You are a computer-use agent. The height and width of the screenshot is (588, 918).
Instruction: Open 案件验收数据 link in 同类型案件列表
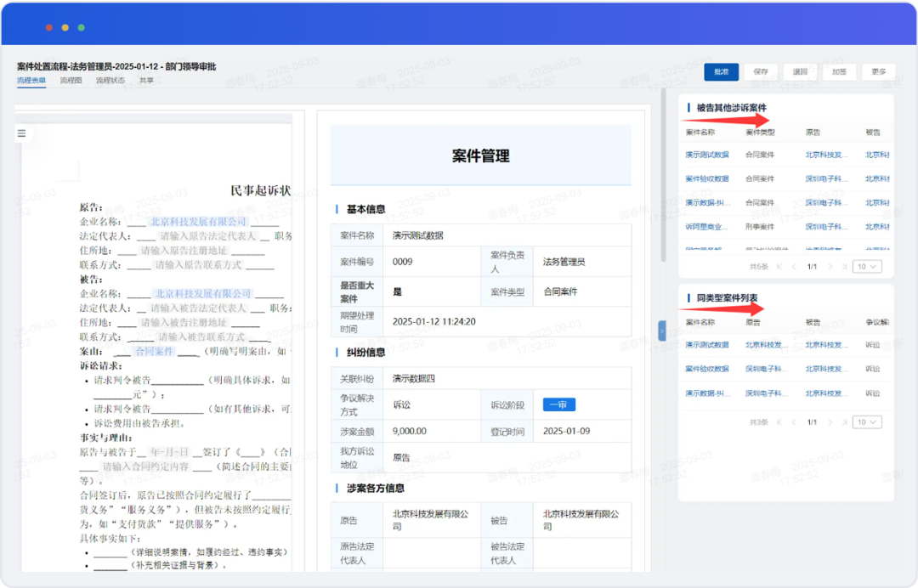(707, 369)
